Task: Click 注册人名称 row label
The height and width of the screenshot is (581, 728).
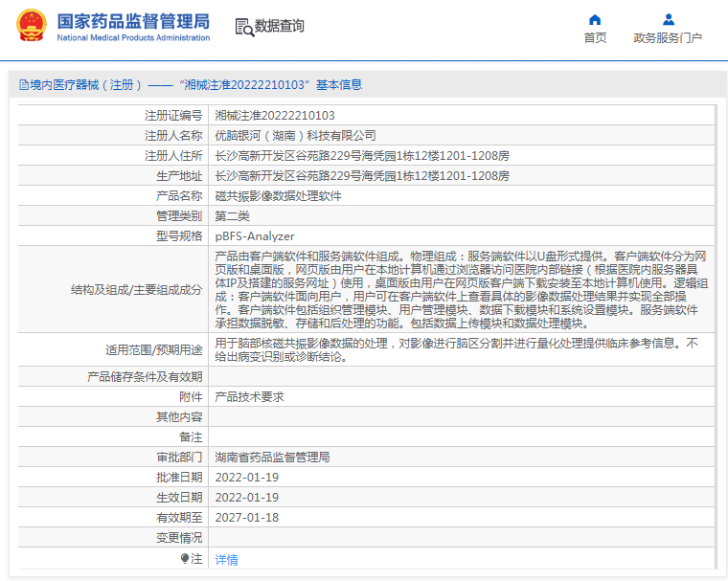Action: [173, 136]
